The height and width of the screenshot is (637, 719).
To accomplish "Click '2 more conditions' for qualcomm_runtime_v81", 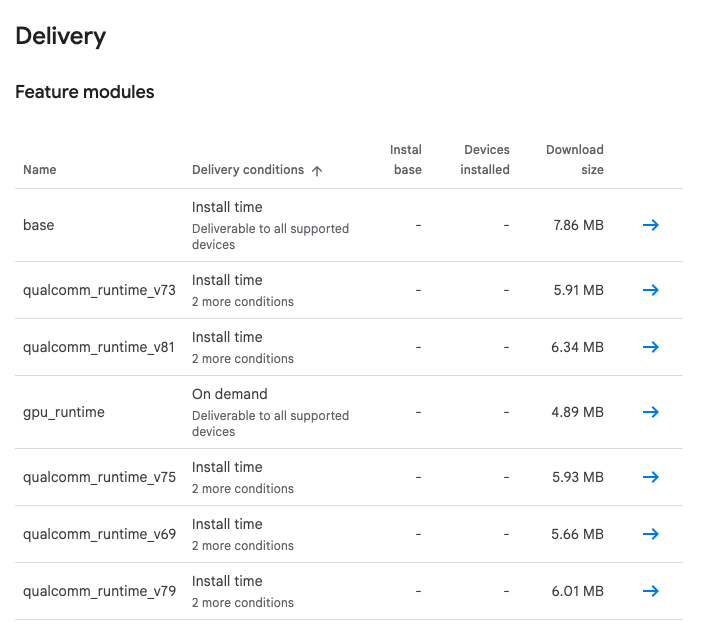I will (x=243, y=359).
